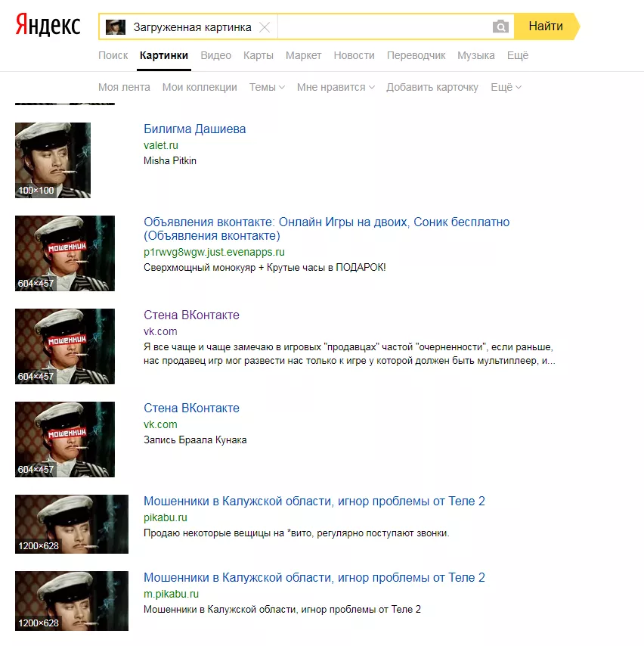Open the Мошенники в Калужской области pikabu.ru result
The width and height of the screenshot is (644, 646).
(314, 502)
